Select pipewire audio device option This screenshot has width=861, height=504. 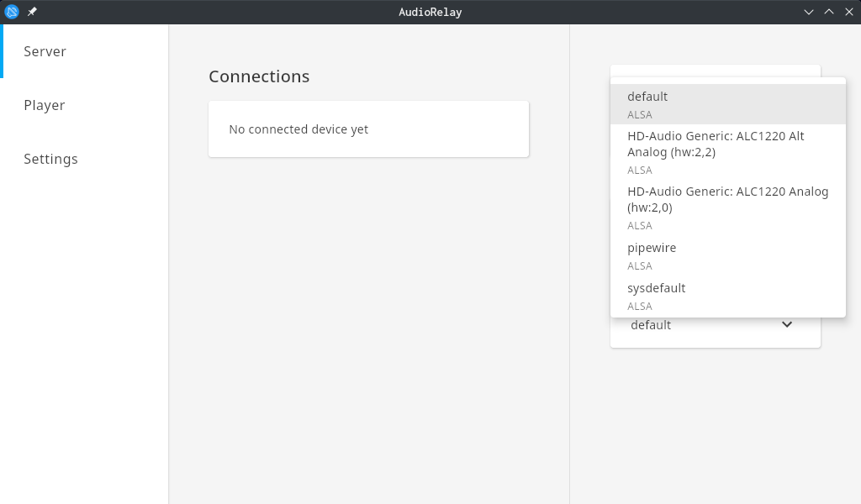pyautogui.click(x=727, y=255)
